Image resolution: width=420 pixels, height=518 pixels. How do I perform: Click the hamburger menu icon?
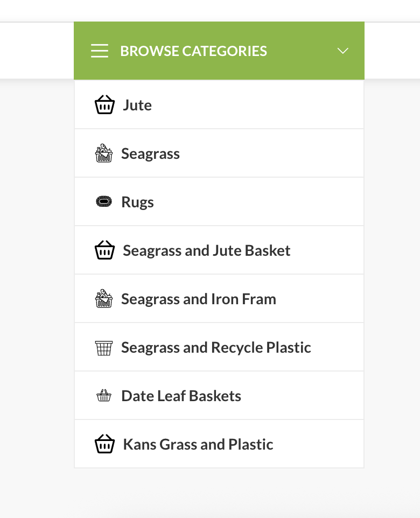point(100,51)
